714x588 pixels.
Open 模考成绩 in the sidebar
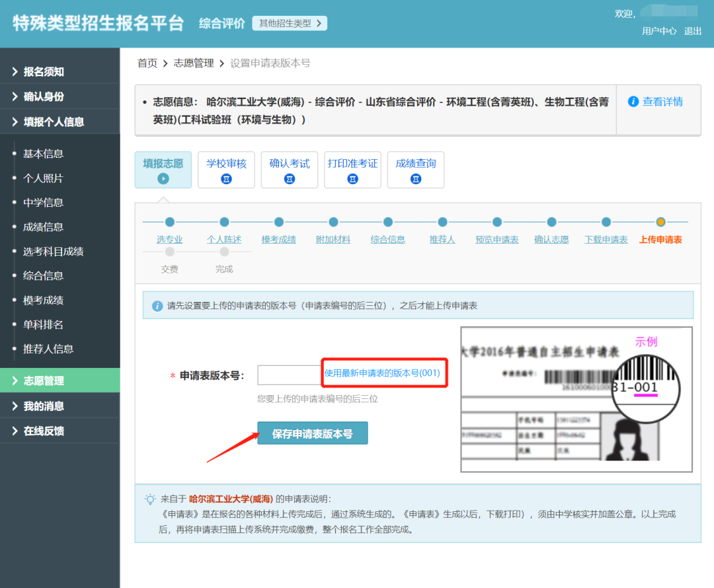[43, 301]
